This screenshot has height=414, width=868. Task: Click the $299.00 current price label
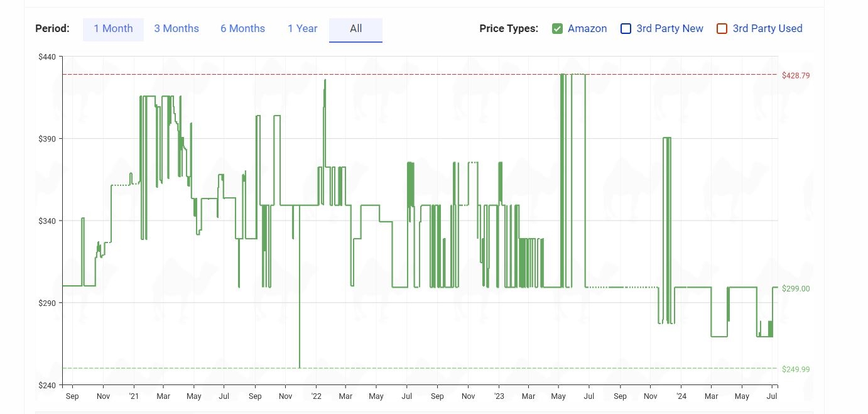[796, 289]
